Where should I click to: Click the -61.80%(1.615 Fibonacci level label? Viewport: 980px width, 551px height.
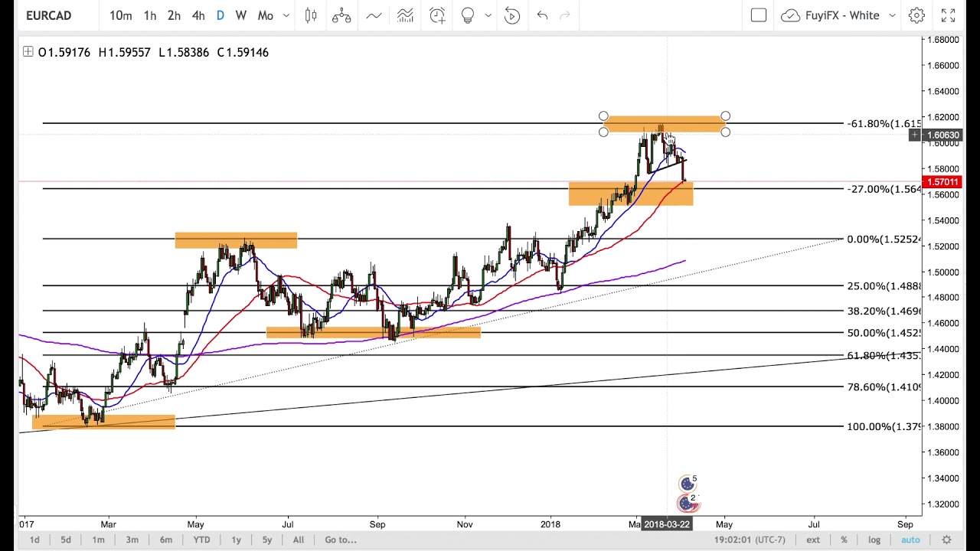[x=884, y=124]
